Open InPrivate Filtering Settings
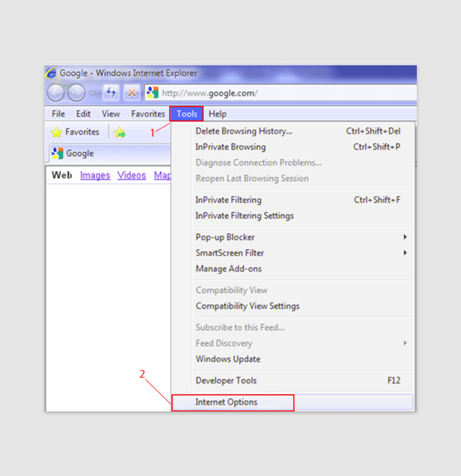The image size is (461, 476). tap(293, 216)
